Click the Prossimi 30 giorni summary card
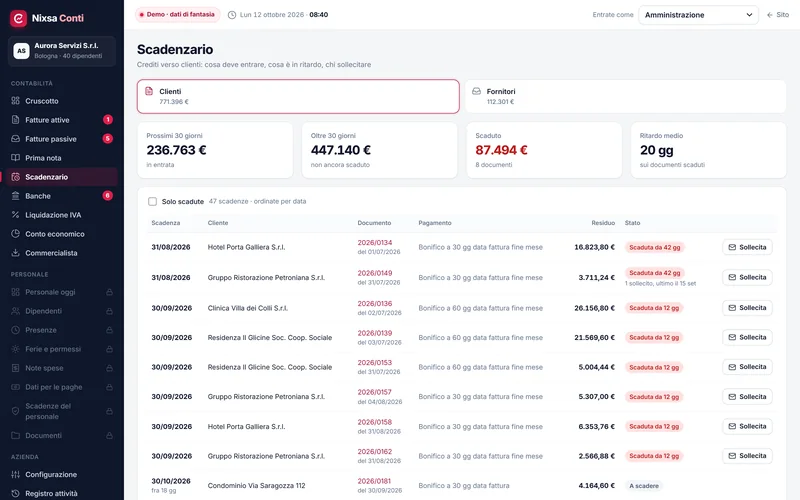This screenshot has height=500, width=800. click(215, 150)
